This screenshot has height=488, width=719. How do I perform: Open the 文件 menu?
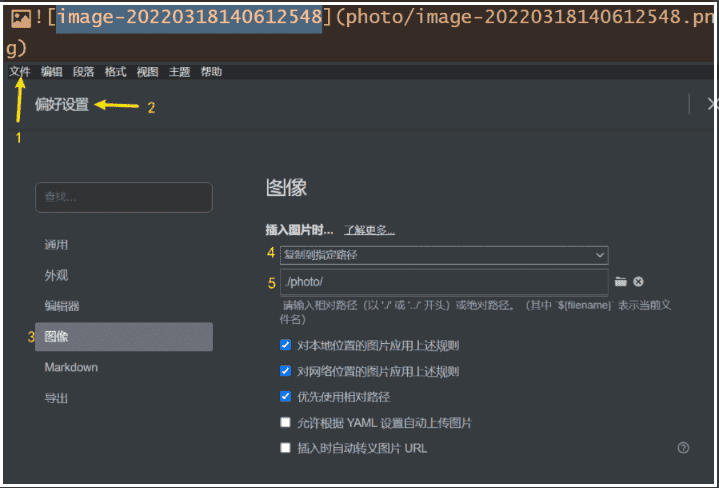pos(20,72)
